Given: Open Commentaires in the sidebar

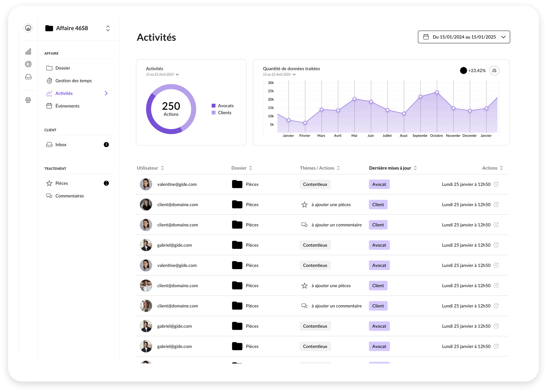Looking at the screenshot, I should coord(69,196).
